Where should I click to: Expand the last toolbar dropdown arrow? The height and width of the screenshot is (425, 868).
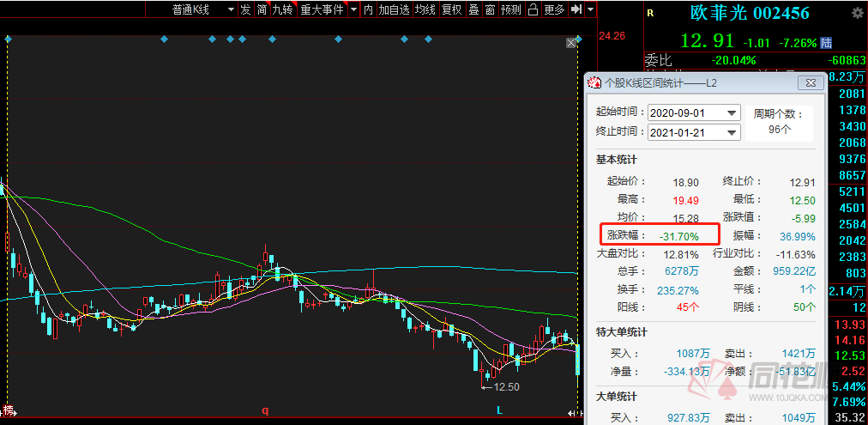coord(590,9)
